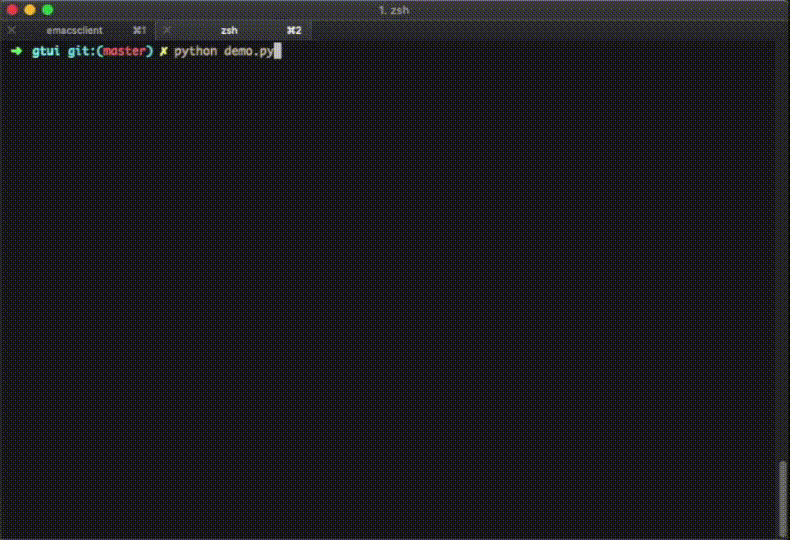This screenshot has height=540, width=790.
Task: Click the red close window button
Action: pos(12,10)
